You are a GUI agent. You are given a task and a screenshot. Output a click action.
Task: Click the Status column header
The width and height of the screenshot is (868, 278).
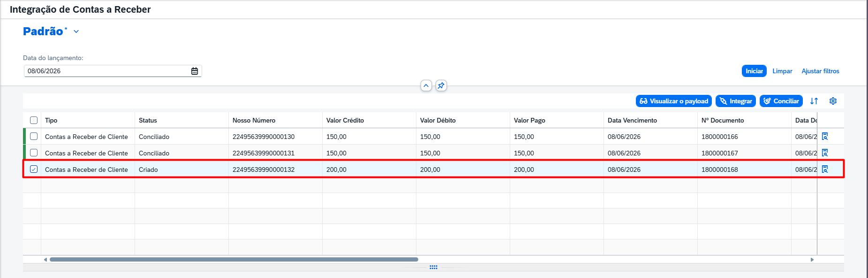(x=181, y=120)
